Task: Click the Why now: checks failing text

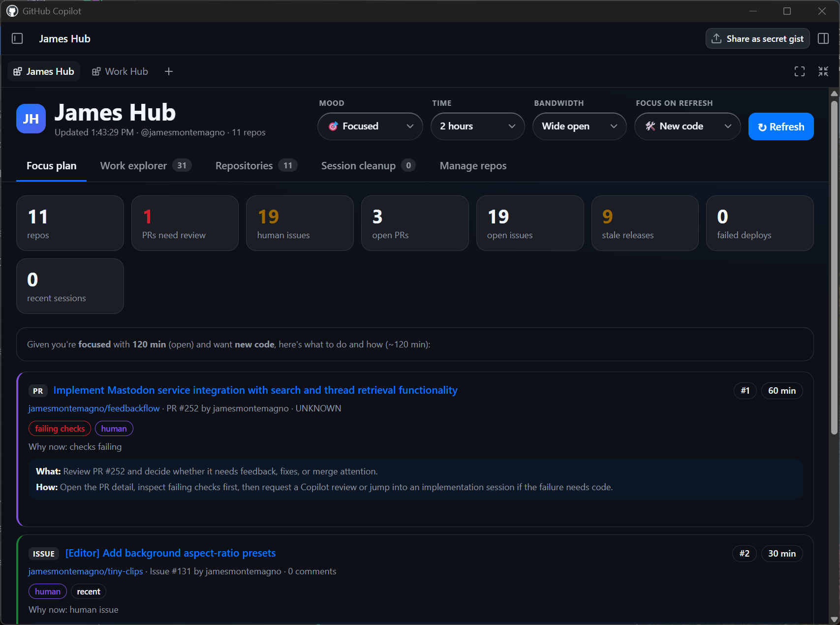Action: pyautogui.click(x=75, y=447)
